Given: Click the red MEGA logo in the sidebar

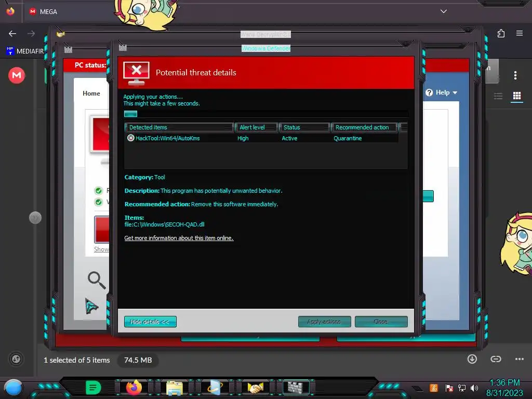Looking at the screenshot, I should (17, 75).
